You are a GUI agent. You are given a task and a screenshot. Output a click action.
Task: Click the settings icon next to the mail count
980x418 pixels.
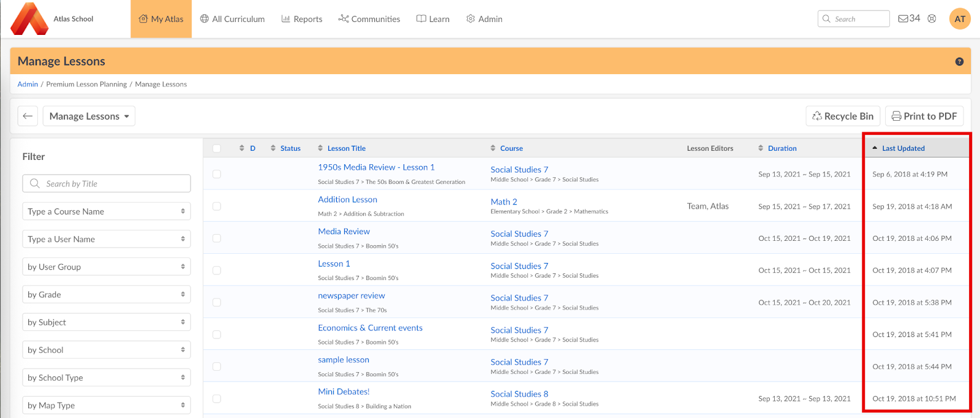tap(932, 18)
